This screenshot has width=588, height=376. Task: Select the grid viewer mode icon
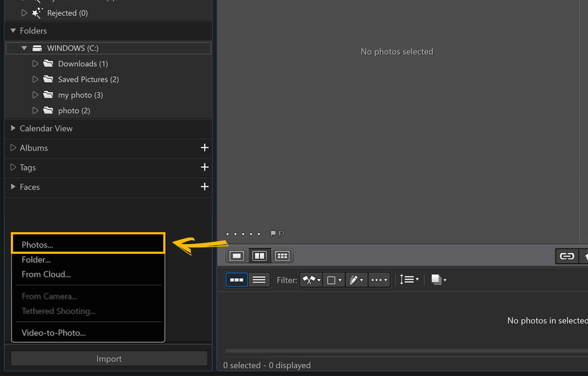(282, 255)
